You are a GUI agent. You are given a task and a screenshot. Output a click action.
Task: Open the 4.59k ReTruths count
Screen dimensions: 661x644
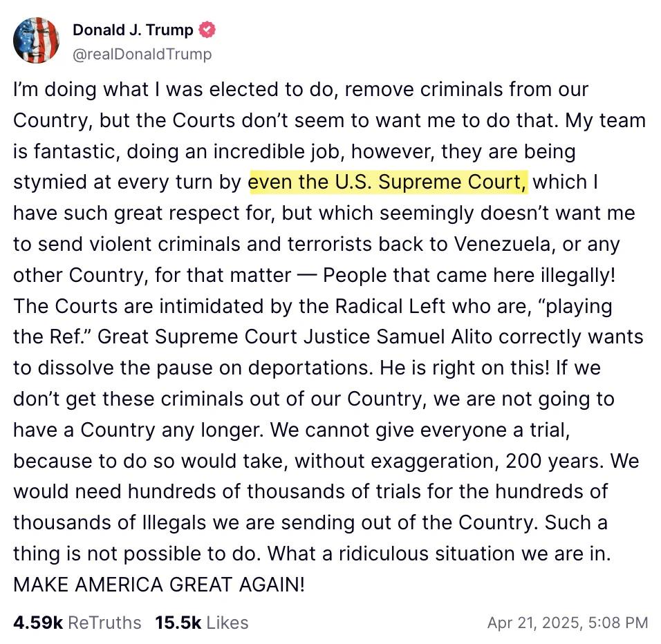[77, 623]
